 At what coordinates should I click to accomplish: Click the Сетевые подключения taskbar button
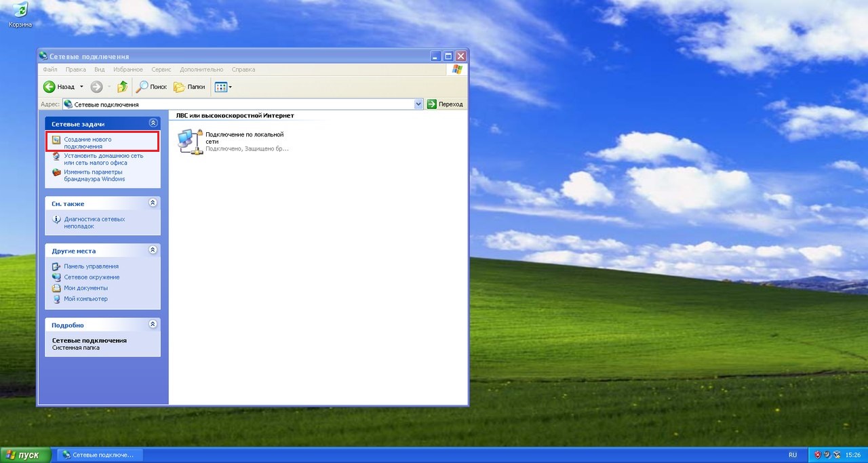(x=100, y=455)
